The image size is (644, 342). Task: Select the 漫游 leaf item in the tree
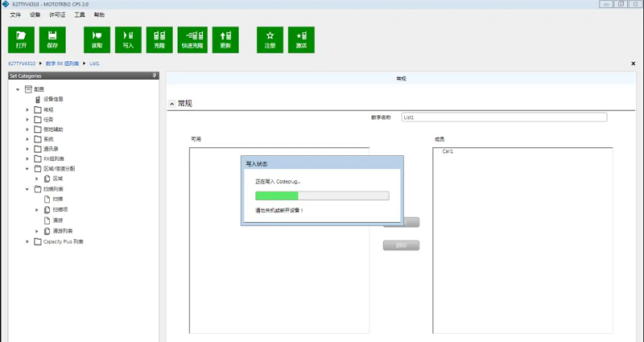[x=58, y=220]
